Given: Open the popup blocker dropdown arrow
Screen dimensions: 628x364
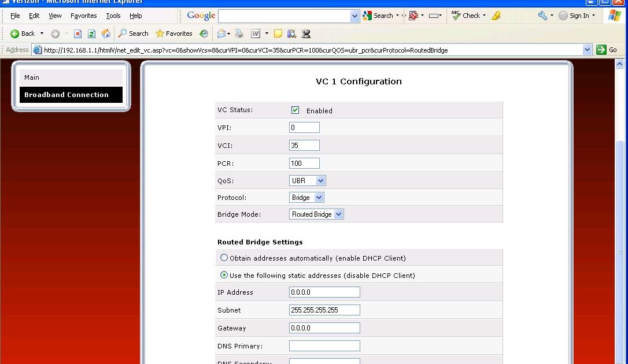Looking at the screenshot, I should pyautogui.click(x=422, y=16).
